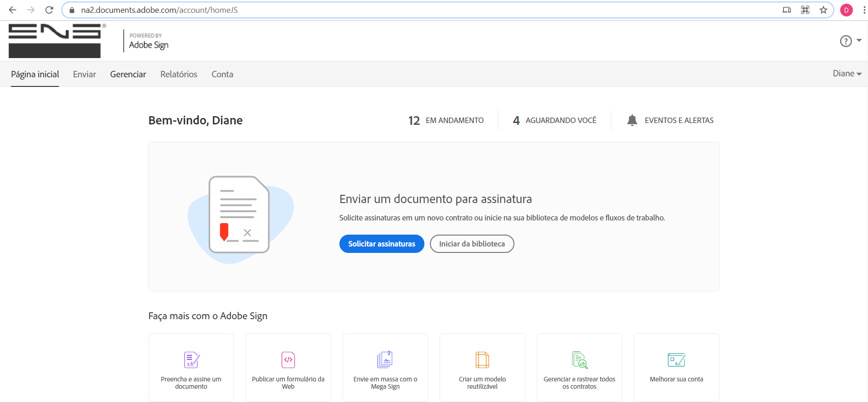The image size is (868, 402).
Task: Open the Chrome three-dot menu
Action: (864, 10)
